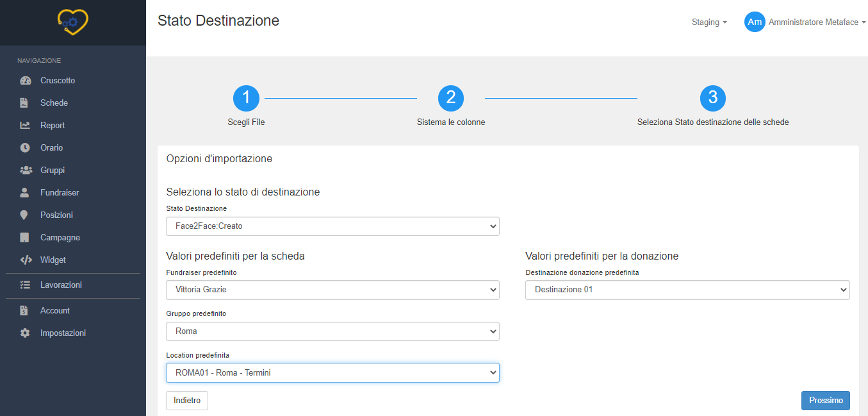Open the Location predefinita dropdown
The image size is (868, 416).
pyautogui.click(x=332, y=372)
